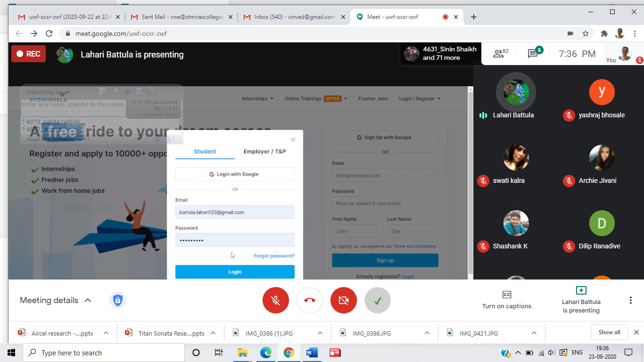Turn on captions
The width and height of the screenshot is (644, 362).
click(506, 300)
